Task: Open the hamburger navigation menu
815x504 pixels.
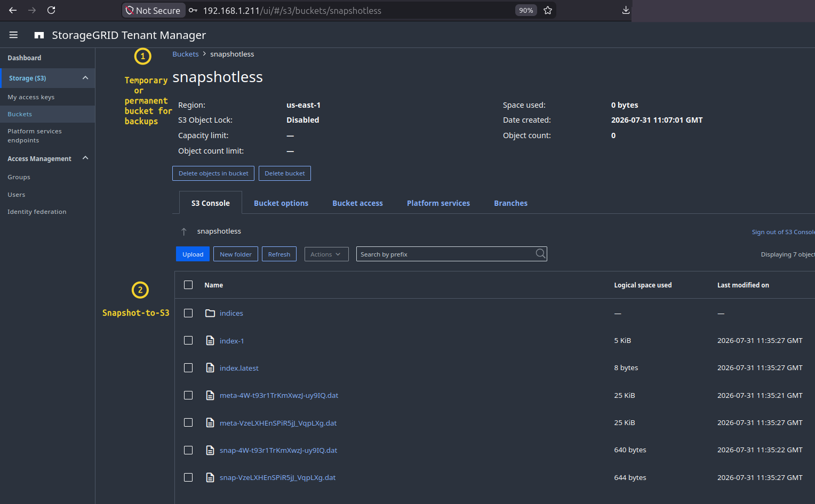Action: pos(13,35)
